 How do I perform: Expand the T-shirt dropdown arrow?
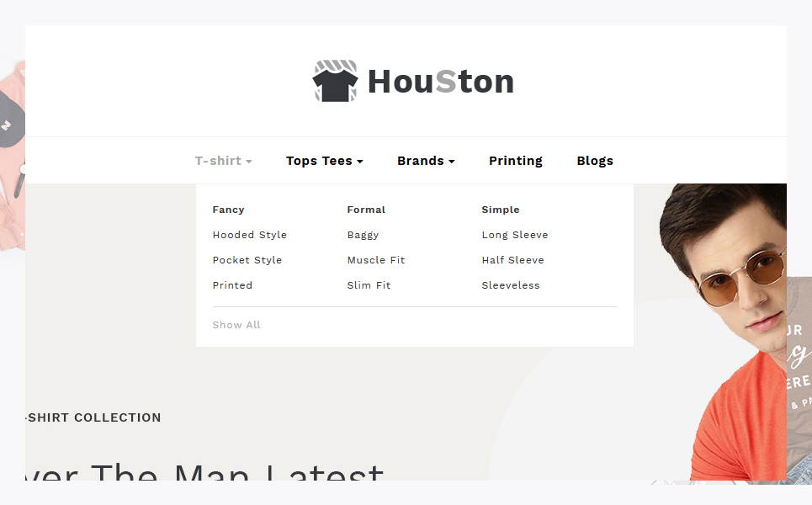coord(248,162)
